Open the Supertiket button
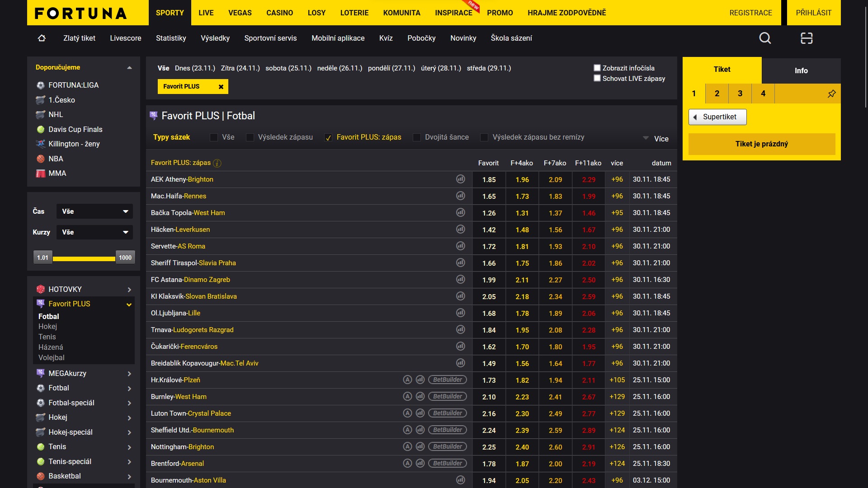Image resolution: width=868 pixels, height=488 pixels. point(717,117)
